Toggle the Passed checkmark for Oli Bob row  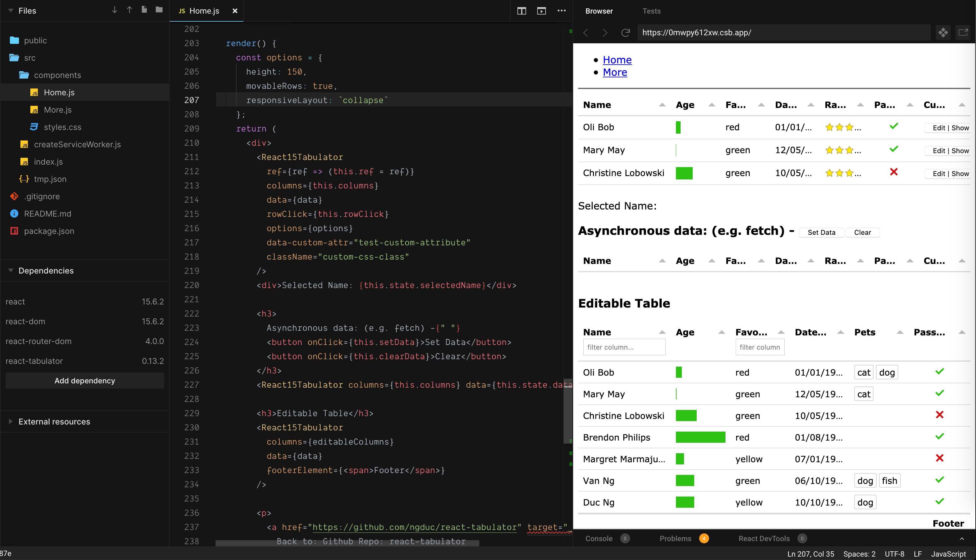pyautogui.click(x=894, y=126)
